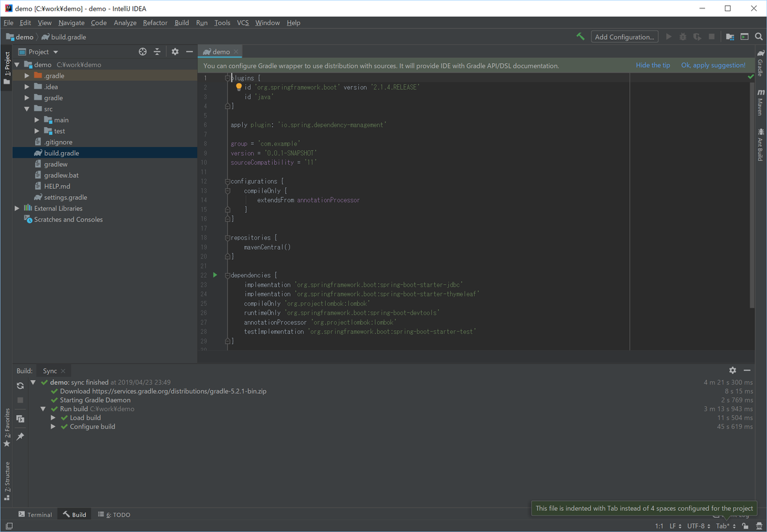Screen dimensions: 767x532
Task: Click the lightbulb intention icon in editor
Action: point(238,87)
